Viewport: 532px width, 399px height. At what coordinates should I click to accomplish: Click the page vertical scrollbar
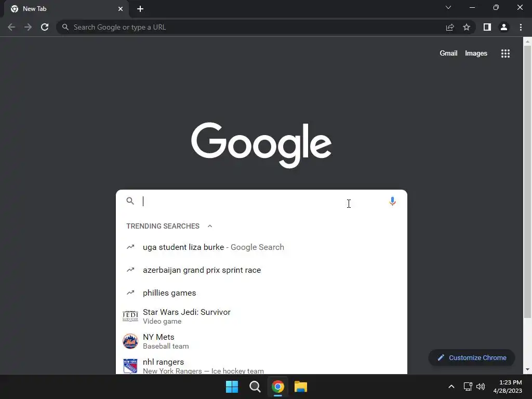pyautogui.click(x=527, y=181)
